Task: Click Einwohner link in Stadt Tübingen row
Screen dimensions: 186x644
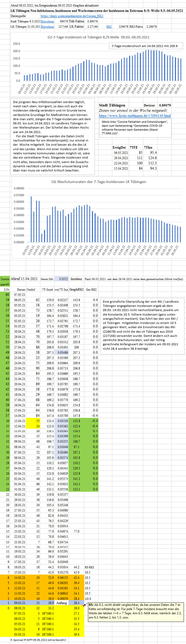Action: 47,21
